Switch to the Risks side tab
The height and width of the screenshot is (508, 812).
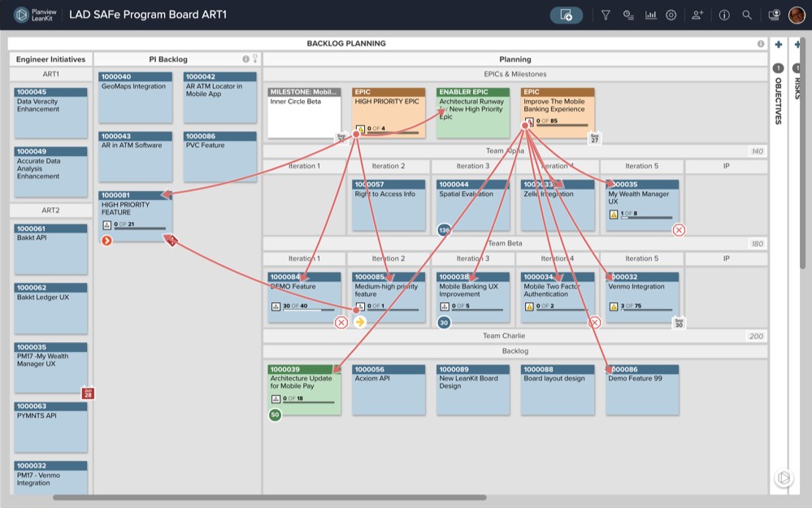pos(797,88)
